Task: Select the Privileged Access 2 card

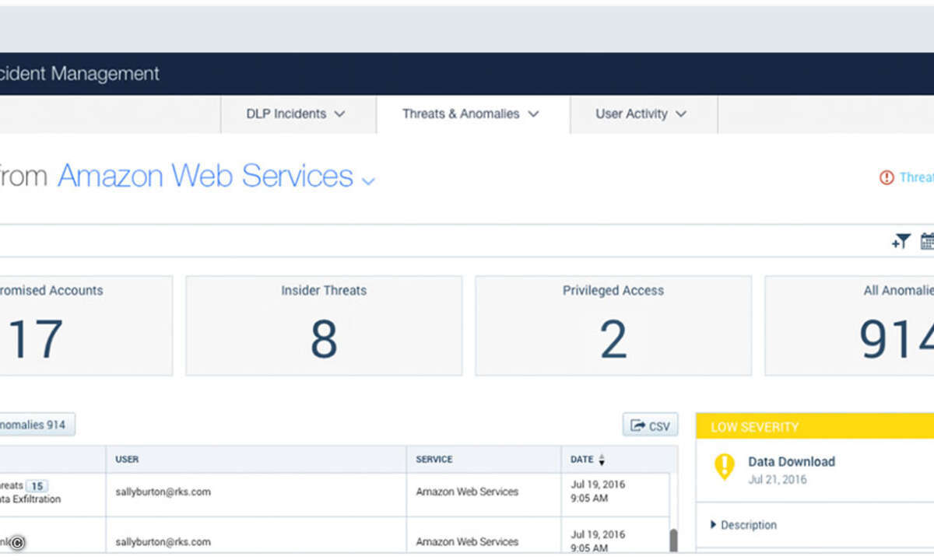Action: tap(613, 326)
